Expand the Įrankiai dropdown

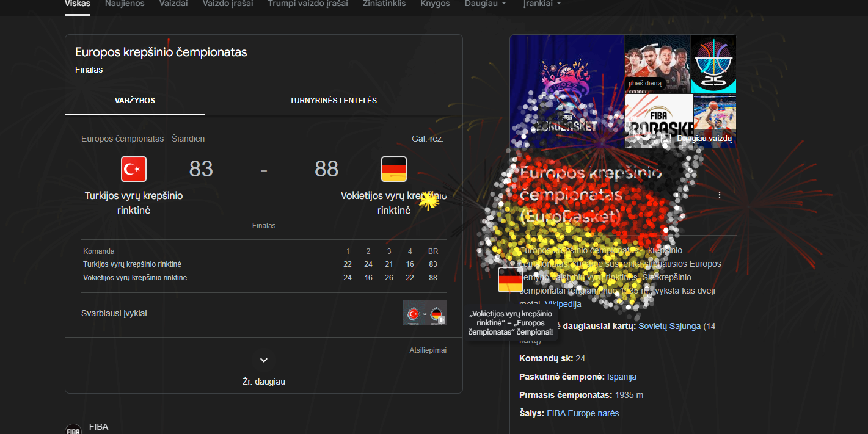click(x=542, y=4)
